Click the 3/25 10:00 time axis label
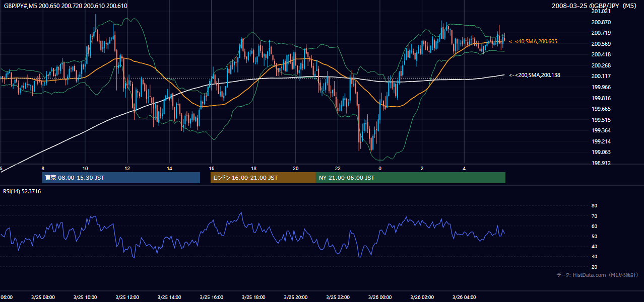644x302 pixels. pos(85,297)
